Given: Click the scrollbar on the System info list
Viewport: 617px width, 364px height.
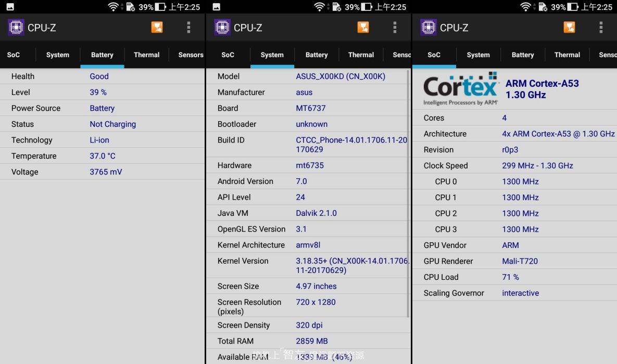Looking at the screenshot, I should coord(408,192).
